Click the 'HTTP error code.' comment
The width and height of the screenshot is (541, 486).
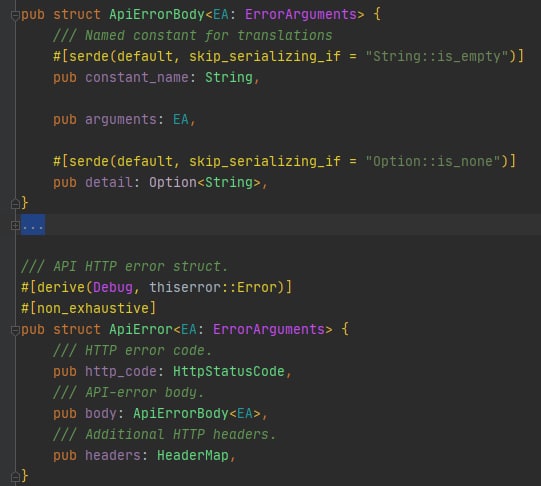pyautogui.click(x=132, y=351)
